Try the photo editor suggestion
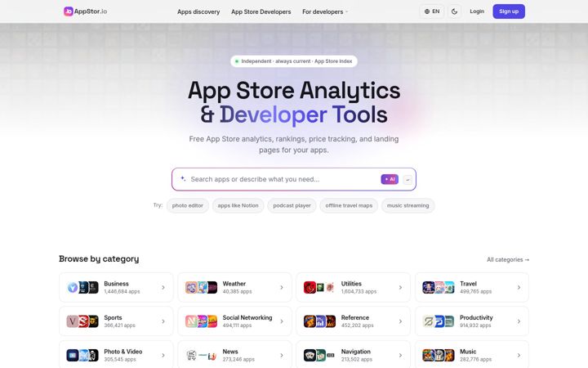Screen dimensions: 588x368 [188, 205]
